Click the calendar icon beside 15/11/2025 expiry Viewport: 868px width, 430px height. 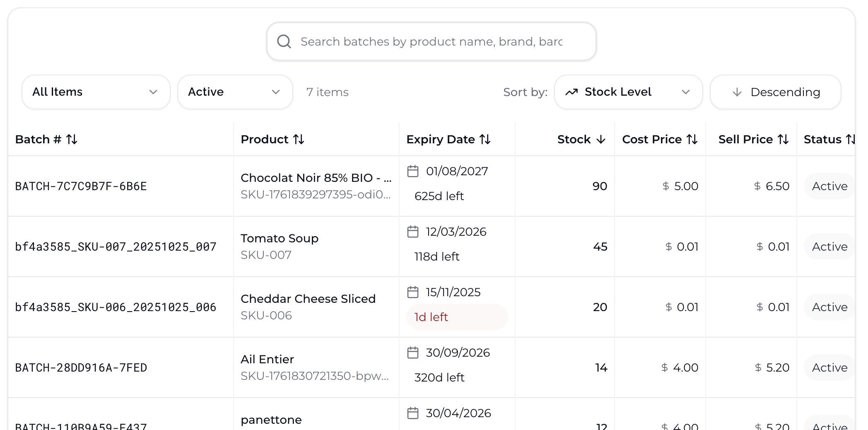click(x=413, y=292)
